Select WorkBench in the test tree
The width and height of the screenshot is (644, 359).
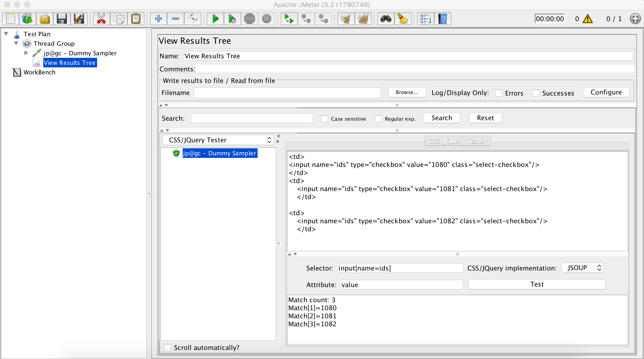[x=39, y=72]
